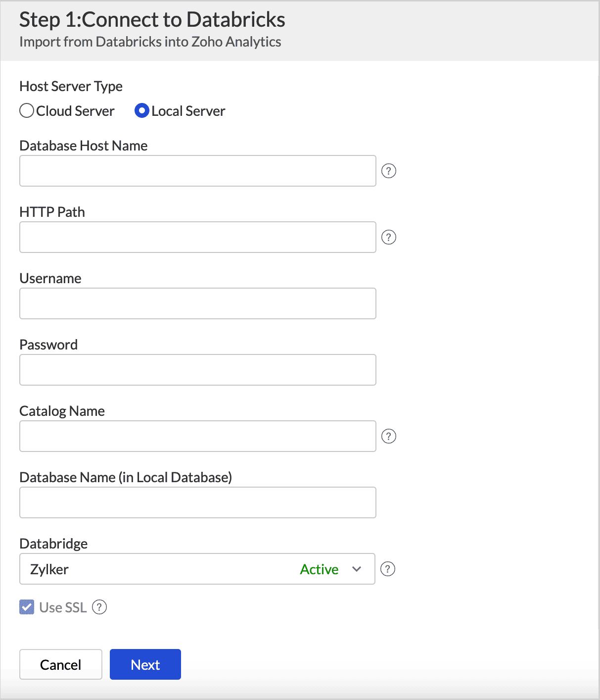Focus the Catalog Name input
The image size is (600, 700).
[x=198, y=436]
